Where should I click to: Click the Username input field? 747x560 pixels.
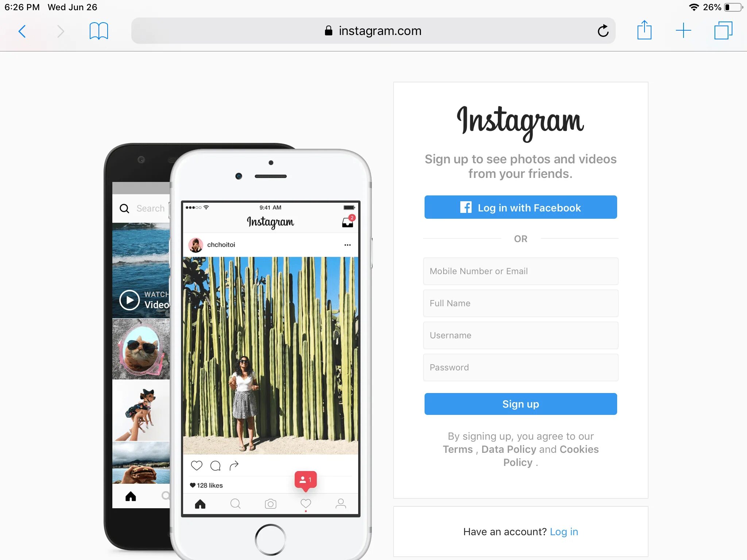pyautogui.click(x=520, y=335)
